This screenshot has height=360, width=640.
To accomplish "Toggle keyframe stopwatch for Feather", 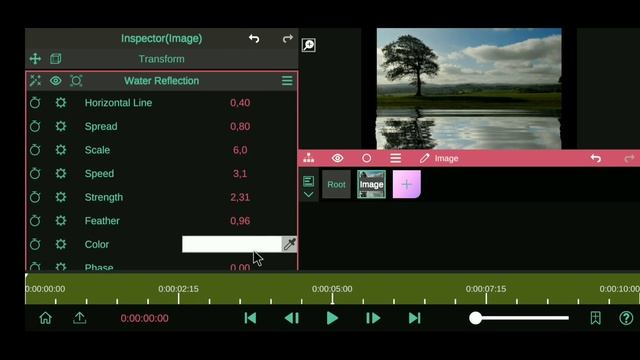I will pos(35,221).
